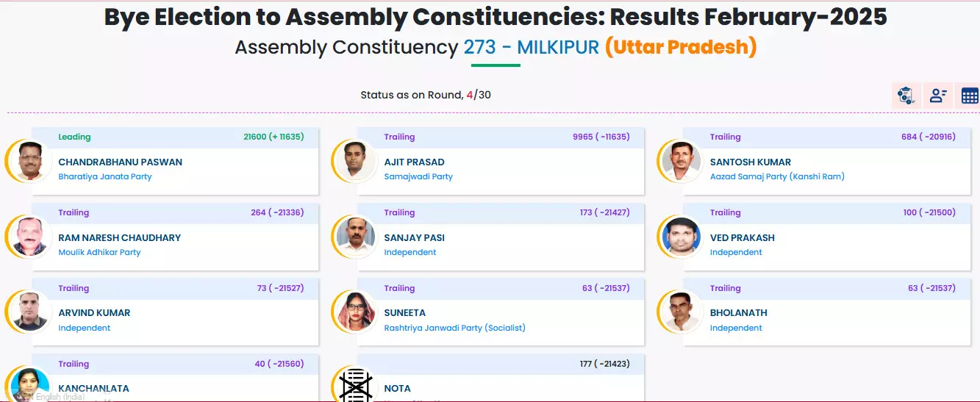Screen dimensions: 980x402
Task: Click Ved Prakash's candidate photo
Action: coord(682,236)
